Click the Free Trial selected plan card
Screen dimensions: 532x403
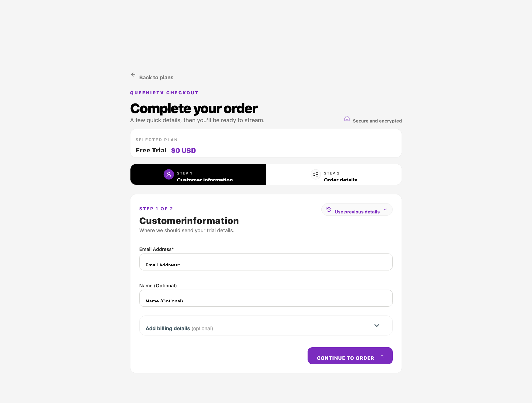[266, 143]
